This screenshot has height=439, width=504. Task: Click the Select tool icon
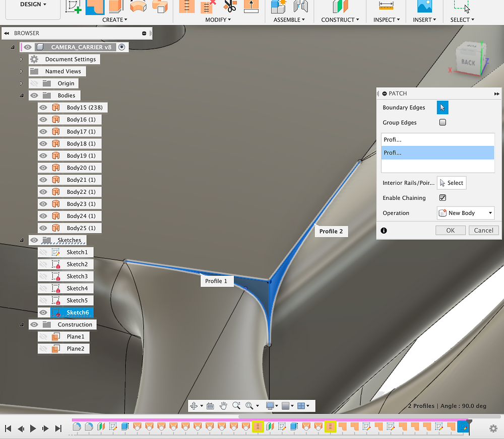pyautogui.click(x=462, y=7)
